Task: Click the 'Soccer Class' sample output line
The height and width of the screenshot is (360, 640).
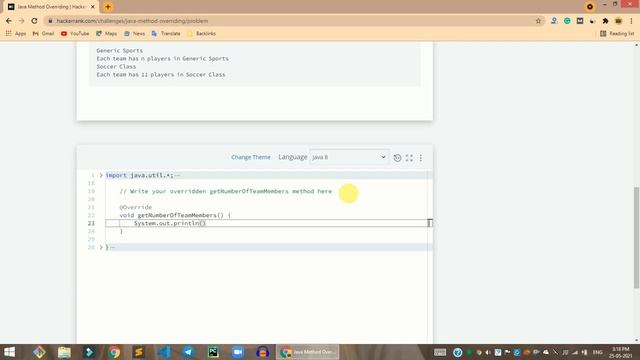Action: [116, 67]
